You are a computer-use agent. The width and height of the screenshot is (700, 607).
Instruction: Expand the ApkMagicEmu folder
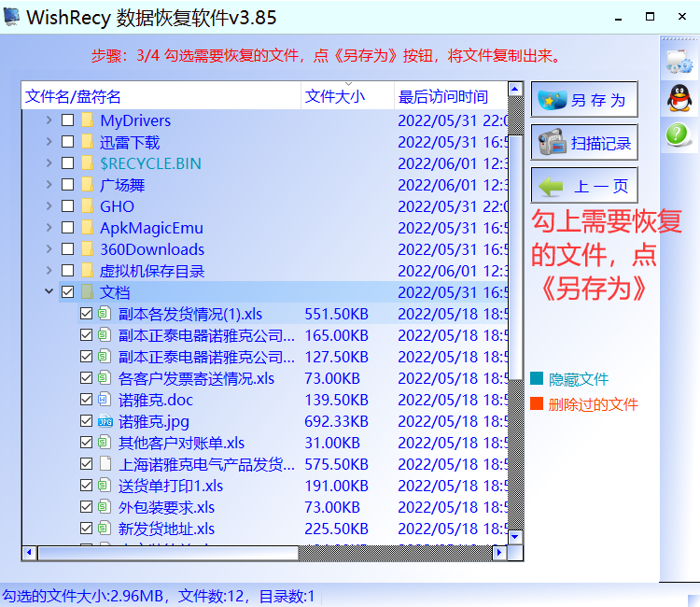(49, 227)
